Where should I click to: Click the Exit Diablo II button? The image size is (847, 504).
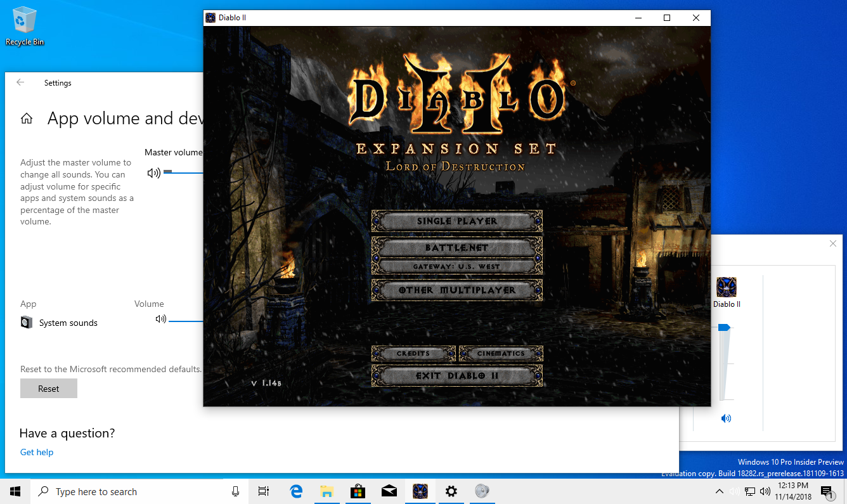click(x=457, y=375)
